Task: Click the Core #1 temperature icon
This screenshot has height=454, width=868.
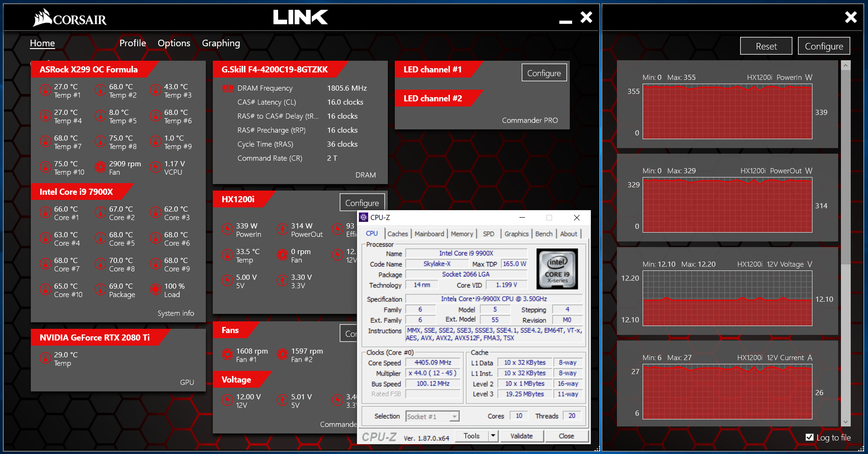Action: [45, 212]
